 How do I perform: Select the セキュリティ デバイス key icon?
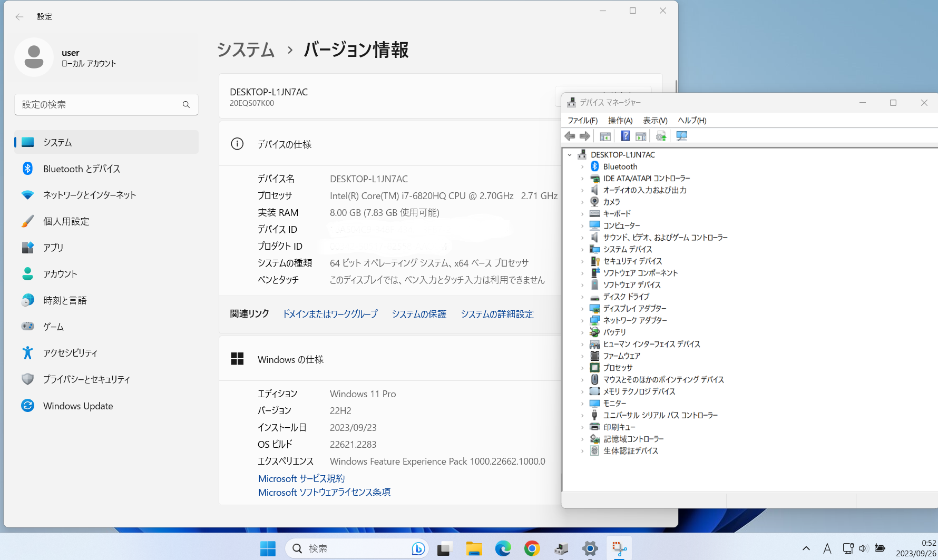[595, 261]
